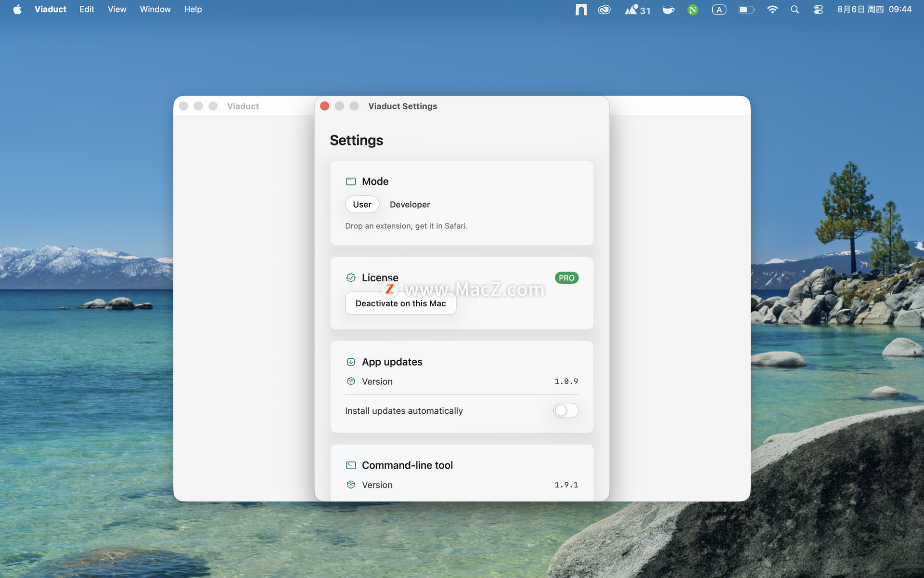Click the App updates download icon

[x=351, y=362]
